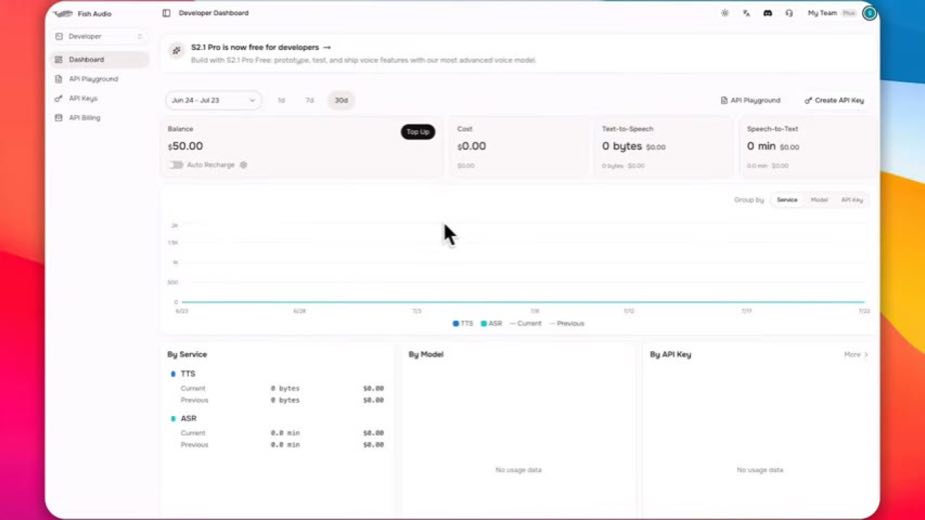
Task: Click the Developer Dashboard title
Action: click(214, 13)
